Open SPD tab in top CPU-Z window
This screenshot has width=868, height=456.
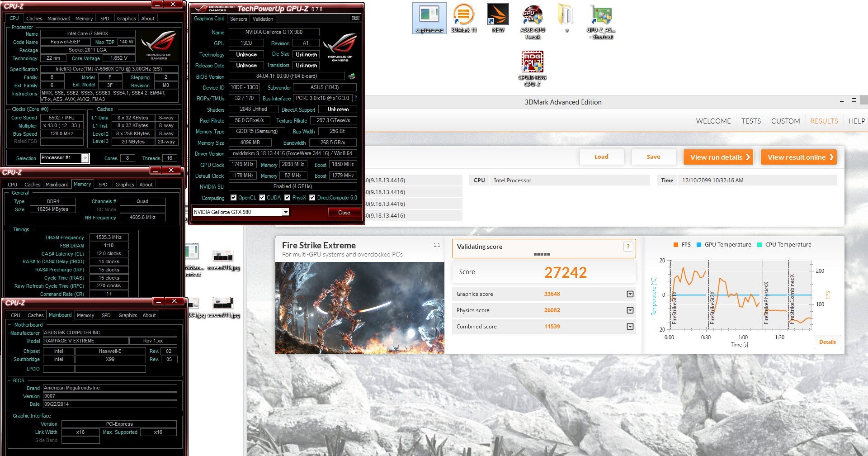tap(104, 19)
